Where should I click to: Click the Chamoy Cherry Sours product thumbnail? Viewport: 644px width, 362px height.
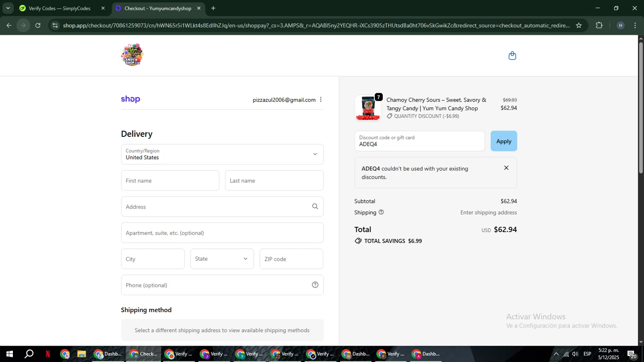click(x=368, y=108)
